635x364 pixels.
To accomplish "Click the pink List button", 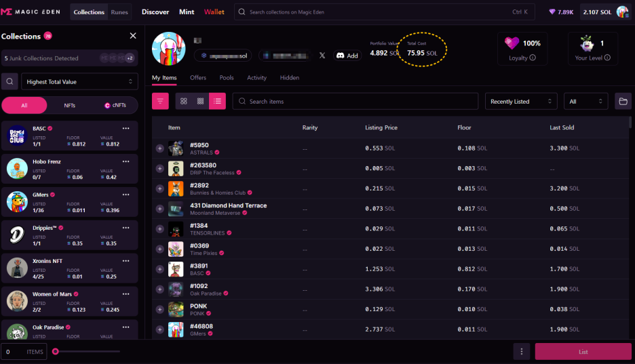I will [x=583, y=352].
